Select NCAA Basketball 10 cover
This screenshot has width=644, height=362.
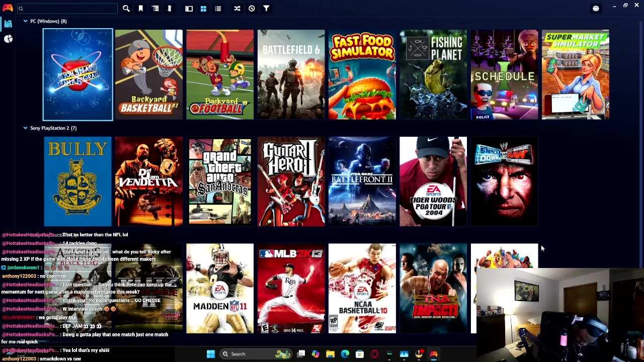tap(362, 289)
